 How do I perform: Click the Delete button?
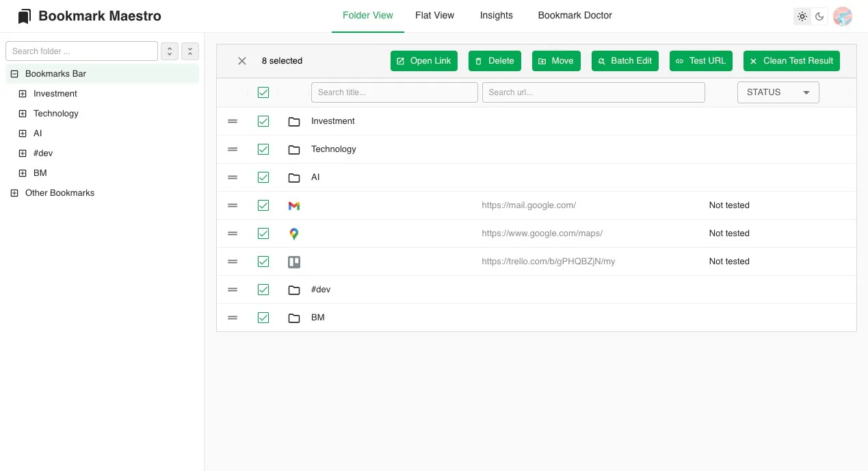tap(495, 61)
